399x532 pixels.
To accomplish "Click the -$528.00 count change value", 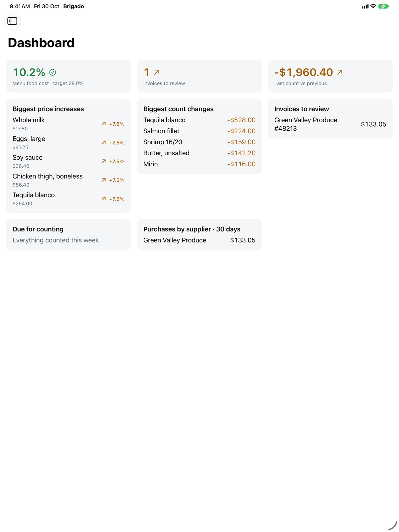I will pyautogui.click(x=241, y=120).
